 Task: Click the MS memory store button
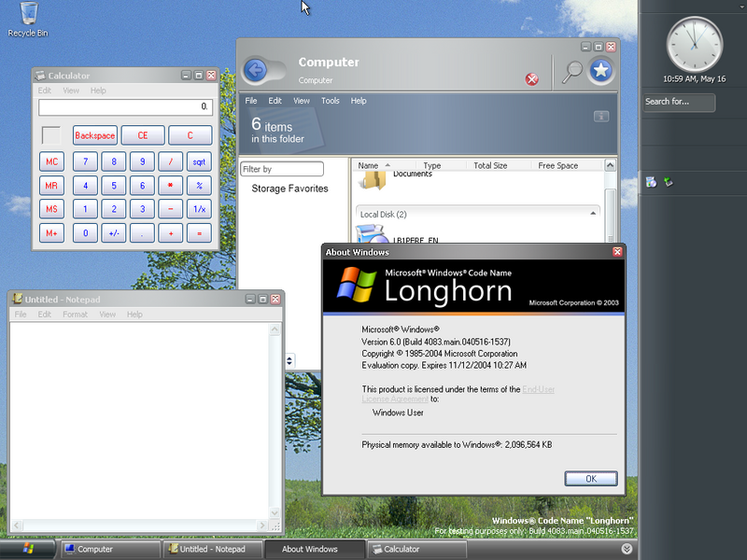51,209
